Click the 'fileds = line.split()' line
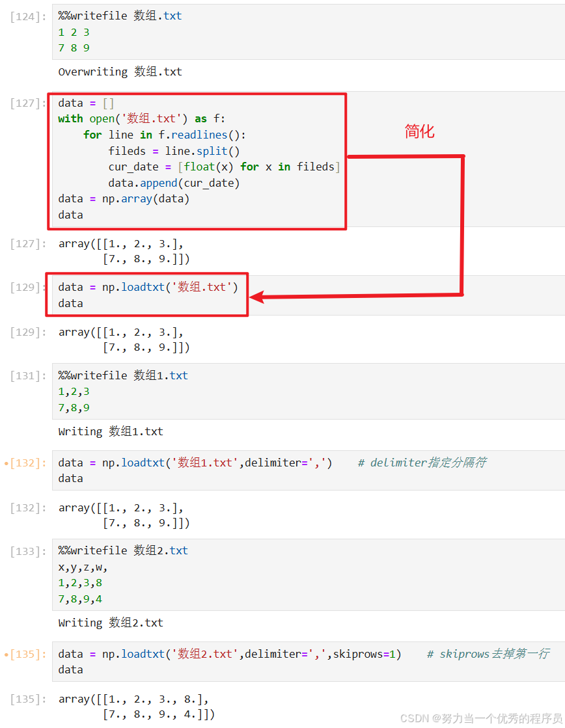Screen dimensions: 565x728 (174, 152)
